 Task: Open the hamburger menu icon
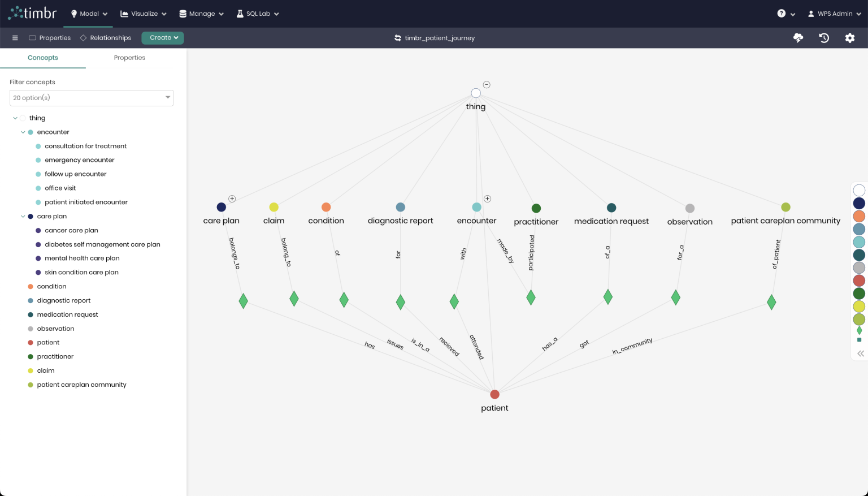(15, 38)
